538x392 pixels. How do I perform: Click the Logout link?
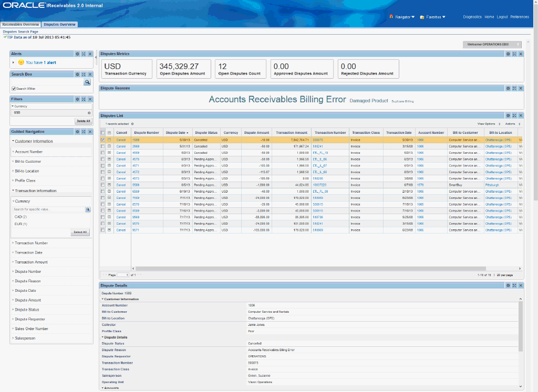click(x=502, y=17)
